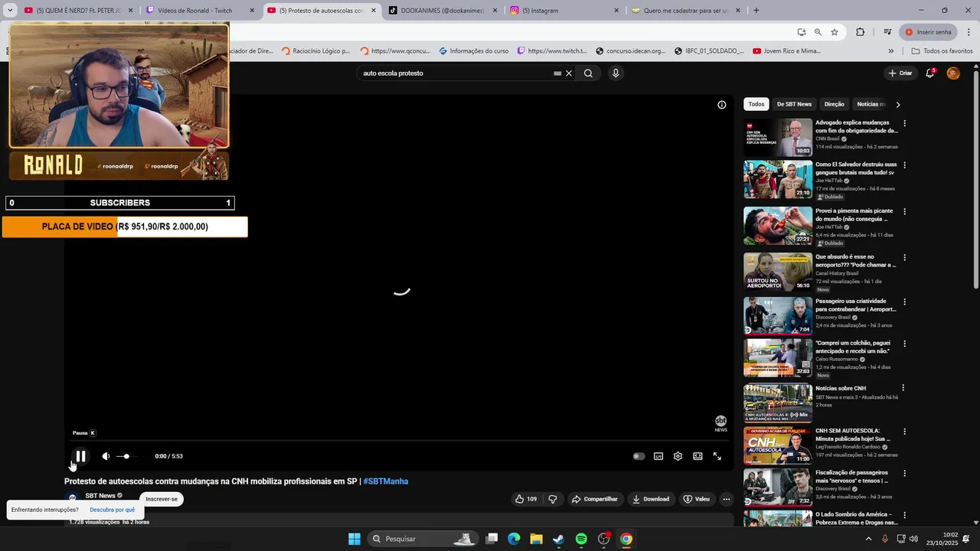Screen dimensions: 980x551
Task: Open the tab search dropdown arrow
Action: tap(10, 11)
